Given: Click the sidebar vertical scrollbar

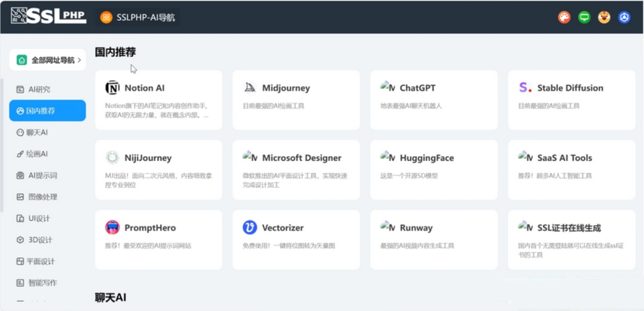Looking at the screenshot, I should pyautogui.click(x=2, y=146).
